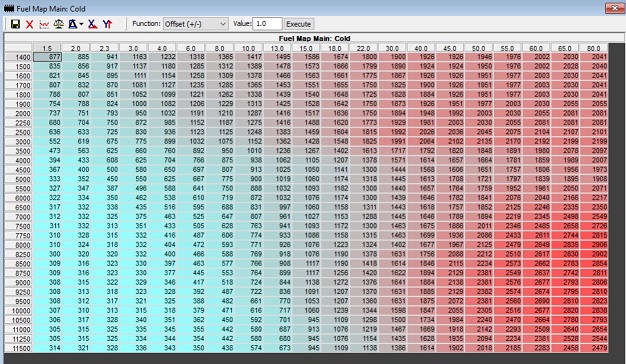Select the 11500 row header
Image resolution: width=626 pixels, height=364 pixels.
[19, 348]
